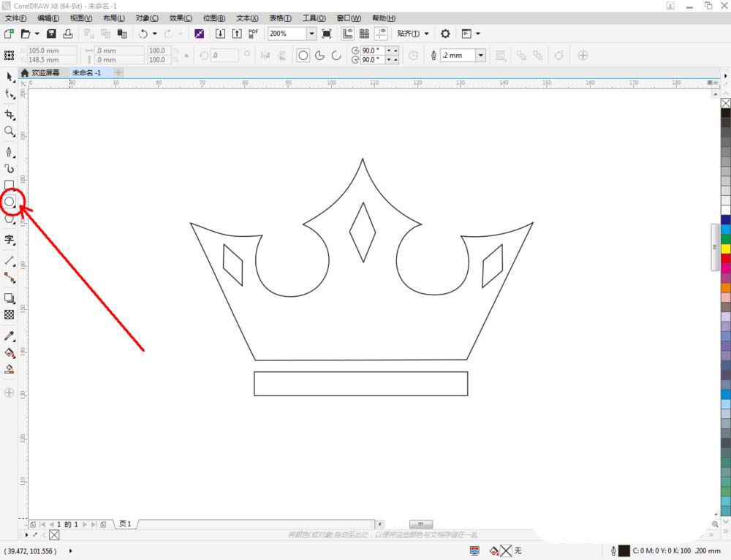Expand the status bar coordinates arrow

[70, 550]
